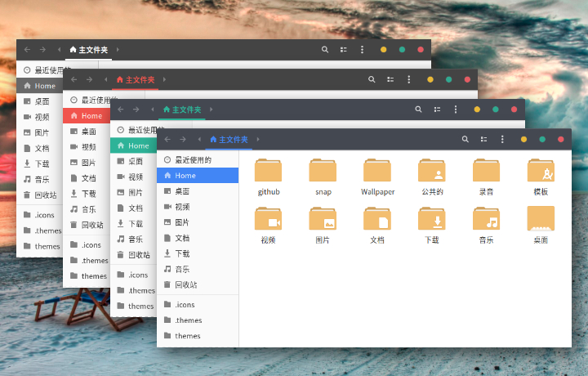Screen dimensions: 588x376
Task: Expand path right chevron in grey-accent window
Action: coord(118,50)
